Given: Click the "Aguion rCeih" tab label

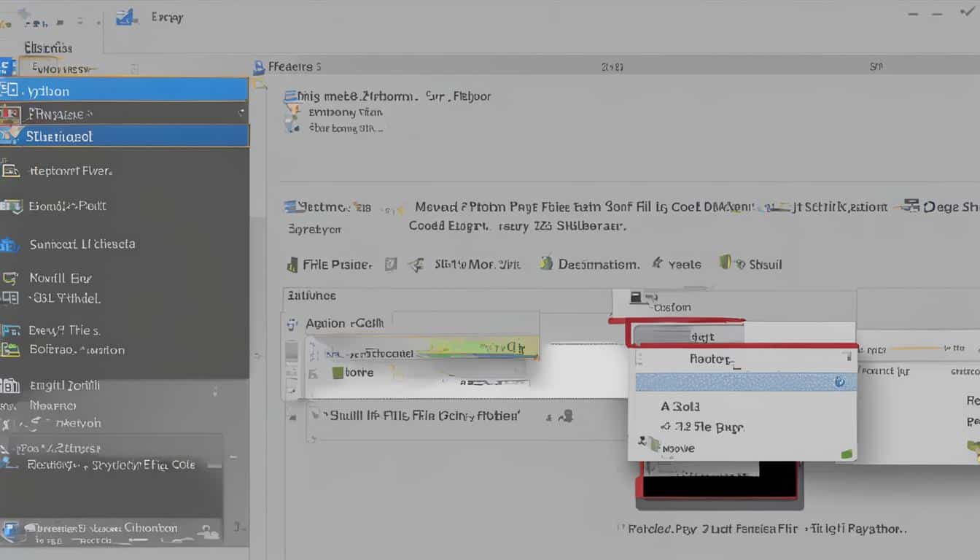Looking at the screenshot, I should (345, 323).
